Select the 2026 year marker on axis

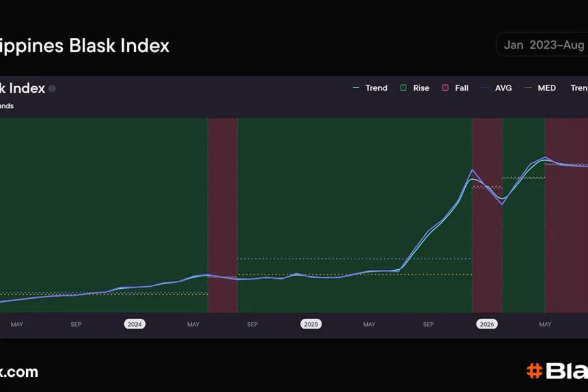(487, 324)
